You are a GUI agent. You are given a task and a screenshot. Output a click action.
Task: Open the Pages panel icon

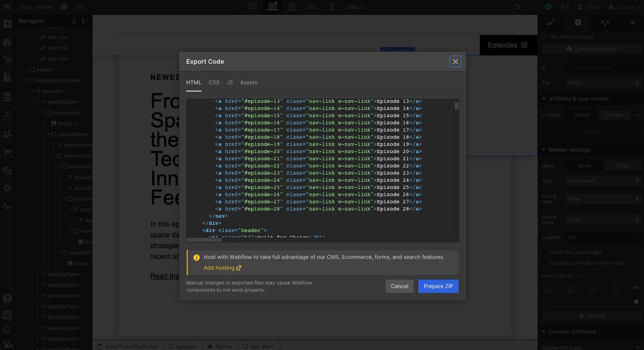click(x=7, y=77)
